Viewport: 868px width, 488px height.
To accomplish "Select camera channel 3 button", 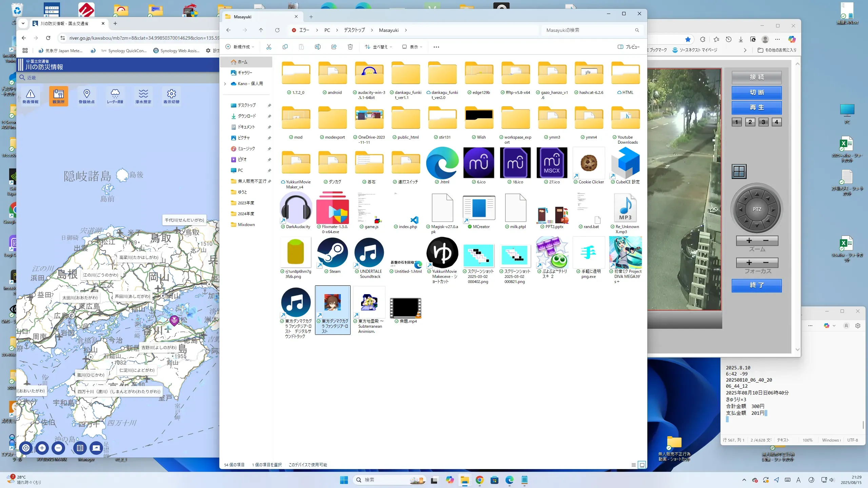I will [763, 122].
